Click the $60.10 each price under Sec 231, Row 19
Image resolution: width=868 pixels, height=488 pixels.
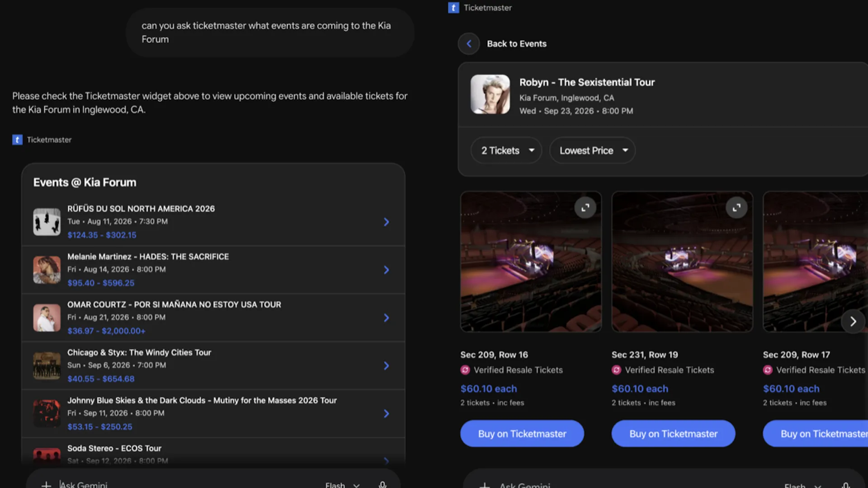click(640, 389)
